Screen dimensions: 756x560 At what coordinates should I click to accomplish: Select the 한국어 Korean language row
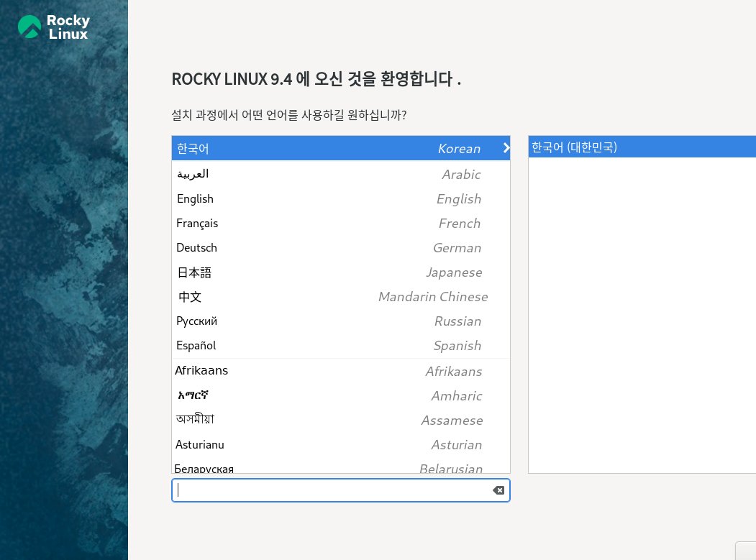pyautogui.click(x=341, y=148)
